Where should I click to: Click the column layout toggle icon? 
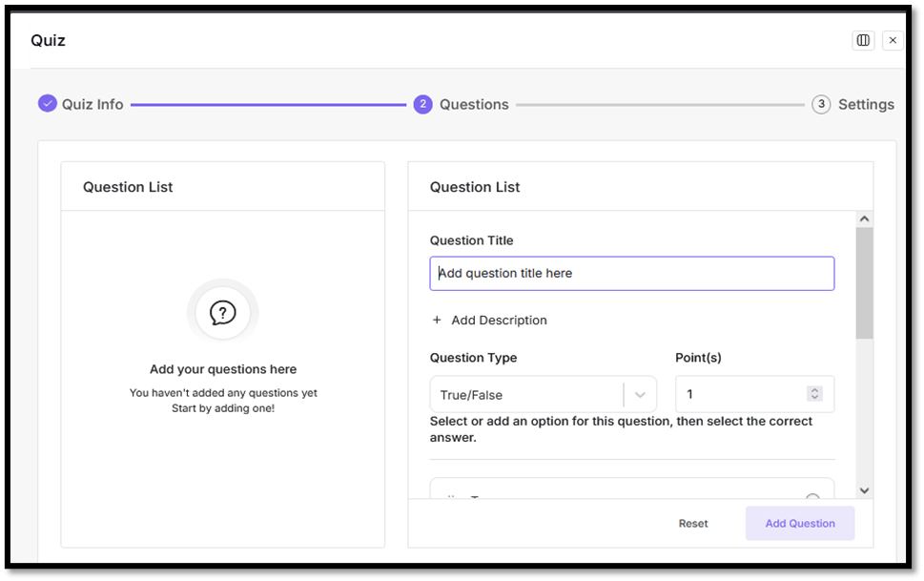(x=863, y=40)
